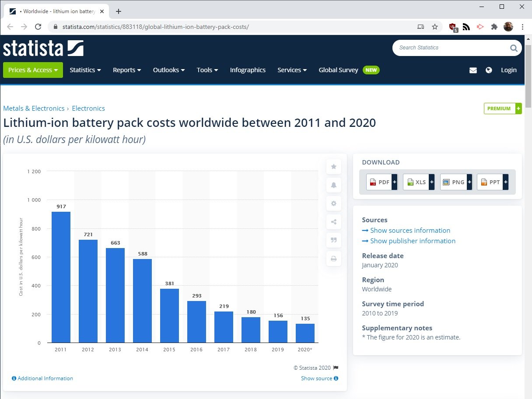Click the citation quote icon
This screenshot has height=399, width=532.
click(x=333, y=240)
